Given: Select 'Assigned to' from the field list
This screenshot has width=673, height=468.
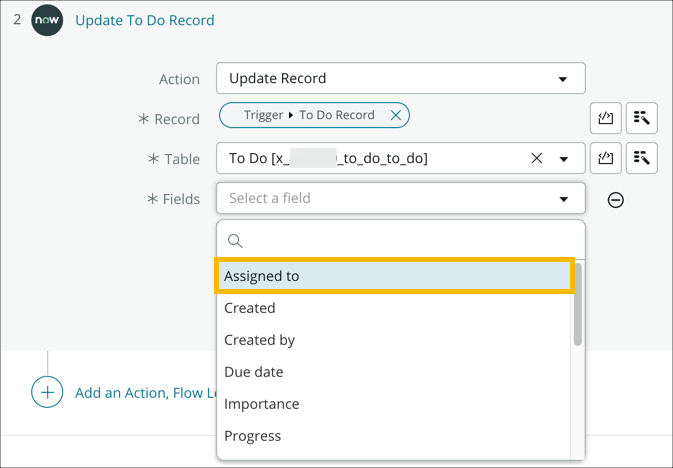Looking at the screenshot, I should click(x=395, y=276).
